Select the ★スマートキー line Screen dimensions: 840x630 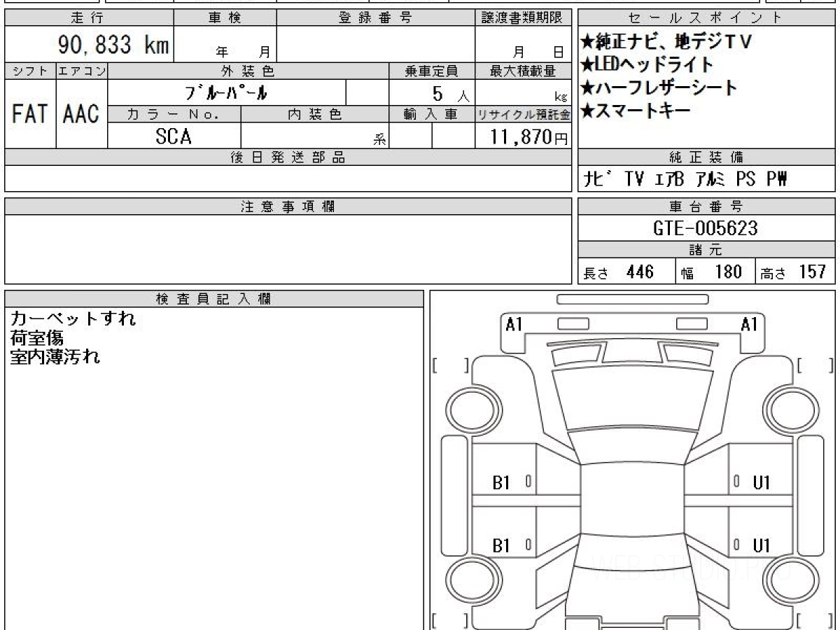pos(636,111)
